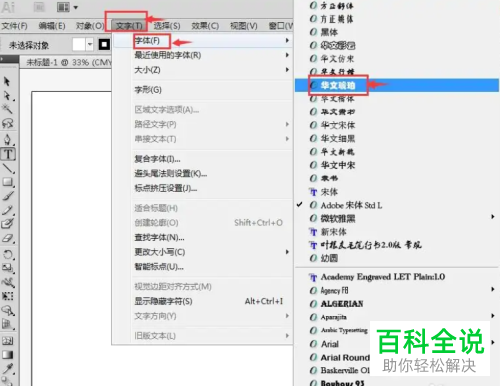Image resolution: width=500 pixels, height=386 pixels.
Task: Open the 视图(V) menu
Action: tap(244, 26)
